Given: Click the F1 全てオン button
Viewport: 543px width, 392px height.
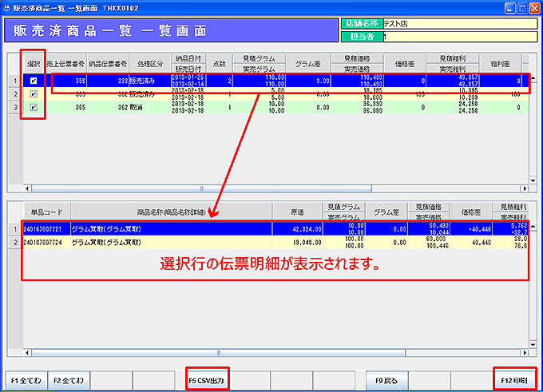Looking at the screenshot, I should coord(25,379).
